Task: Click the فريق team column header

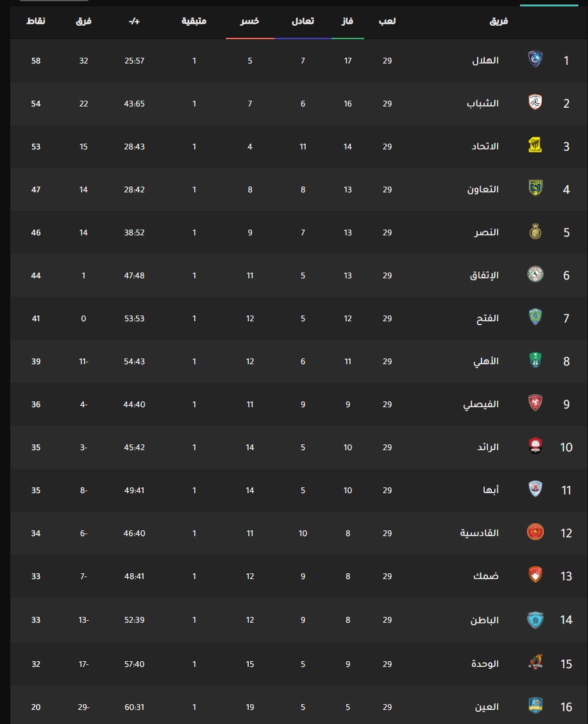Action: [x=498, y=21]
